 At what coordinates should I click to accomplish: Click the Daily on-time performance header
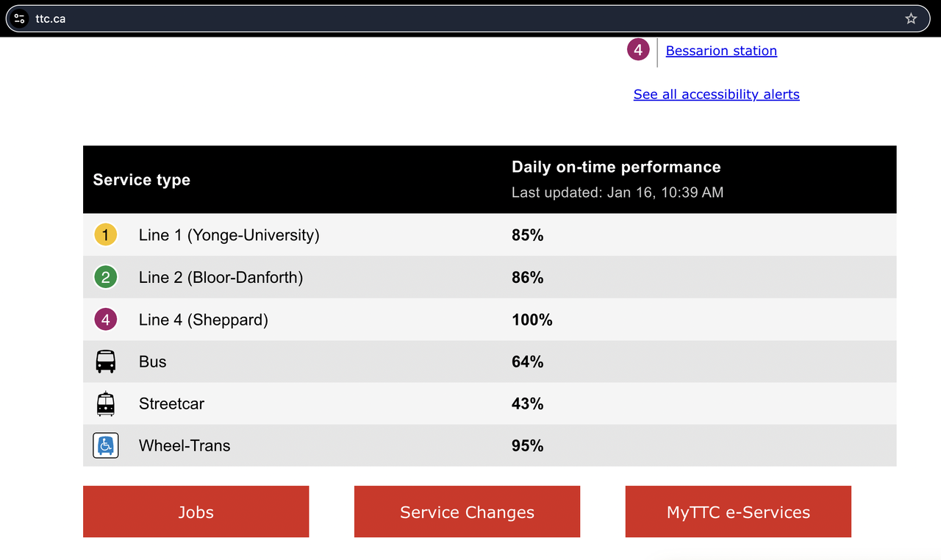[616, 167]
